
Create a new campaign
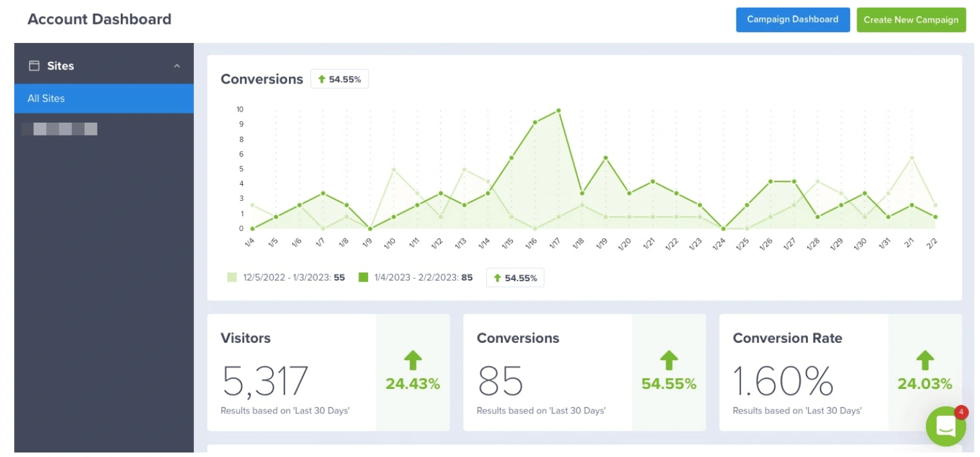[911, 20]
